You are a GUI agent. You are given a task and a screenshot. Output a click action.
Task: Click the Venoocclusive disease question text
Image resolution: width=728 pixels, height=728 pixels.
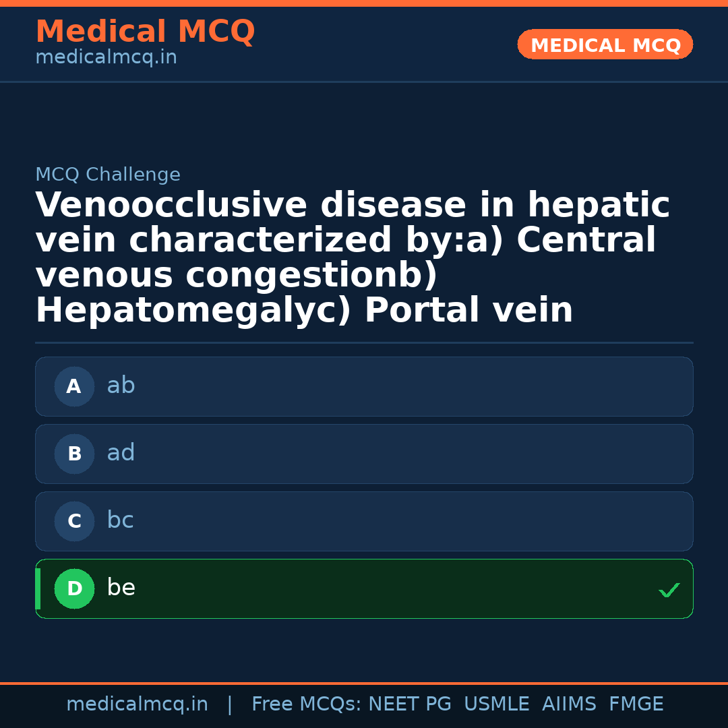tap(353, 258)
